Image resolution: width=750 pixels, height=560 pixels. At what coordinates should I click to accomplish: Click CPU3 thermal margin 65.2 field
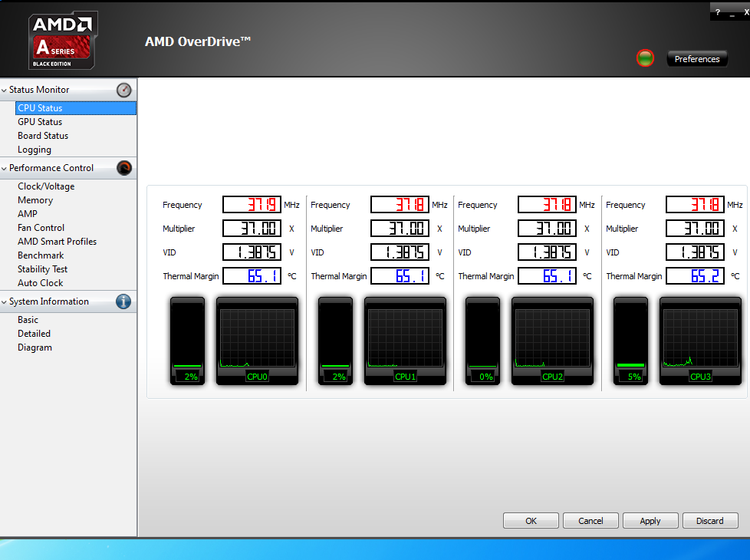tap(695, 275)
